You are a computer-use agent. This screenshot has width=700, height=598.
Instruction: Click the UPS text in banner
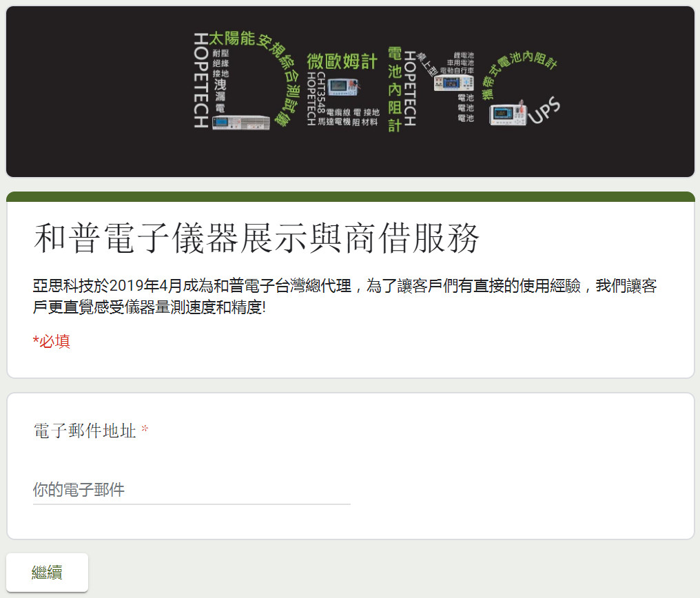(x=544, y=110)
